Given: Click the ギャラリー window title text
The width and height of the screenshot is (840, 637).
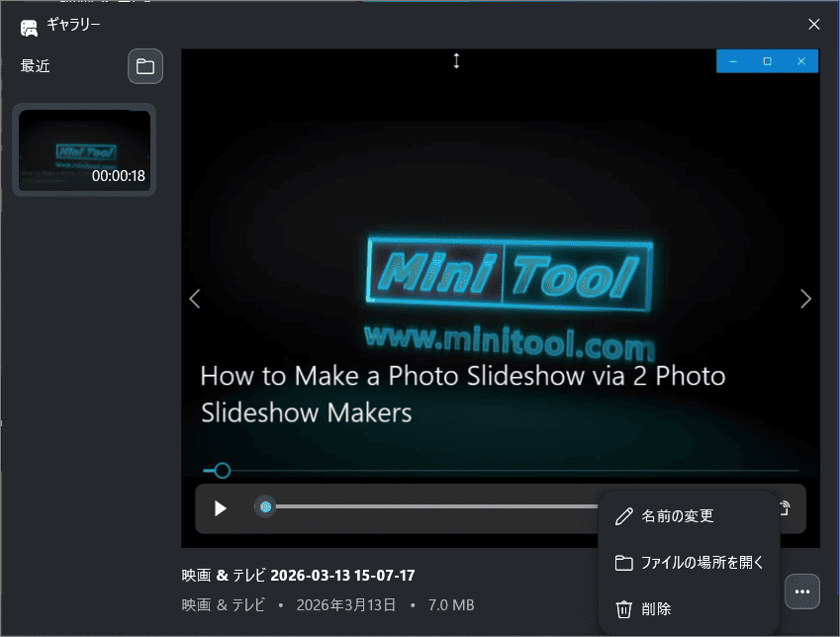Looking at the screenshot, I should 73,25.
